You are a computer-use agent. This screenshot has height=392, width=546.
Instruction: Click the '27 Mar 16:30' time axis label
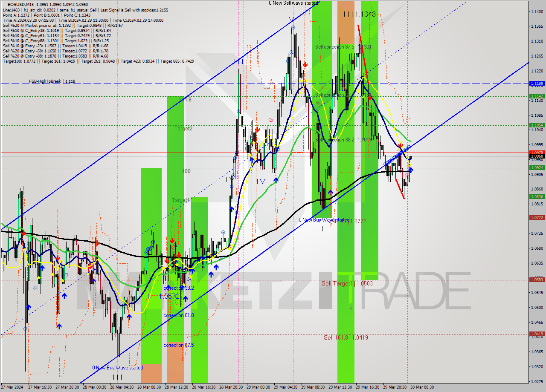(40, 387)
